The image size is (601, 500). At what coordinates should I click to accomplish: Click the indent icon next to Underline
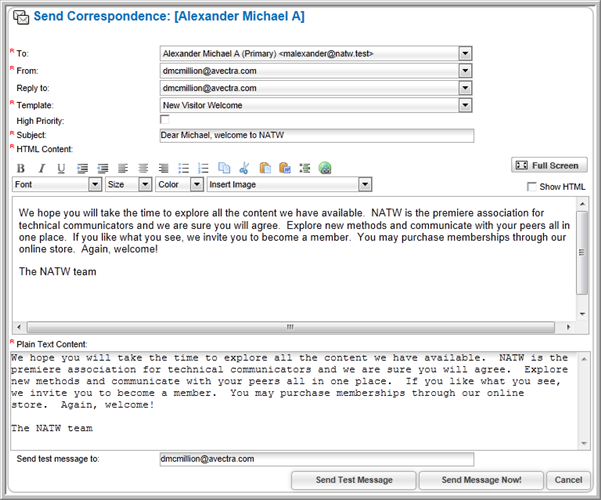pos(82,168)
